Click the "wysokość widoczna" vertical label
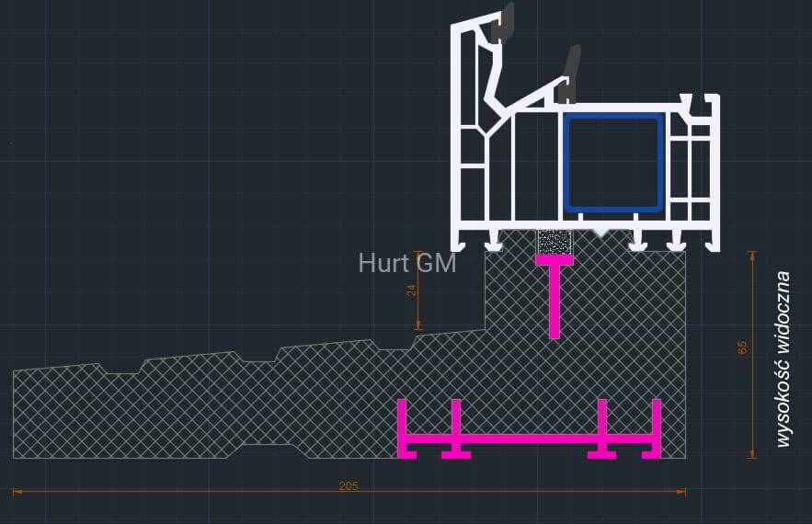 [783, 359]
